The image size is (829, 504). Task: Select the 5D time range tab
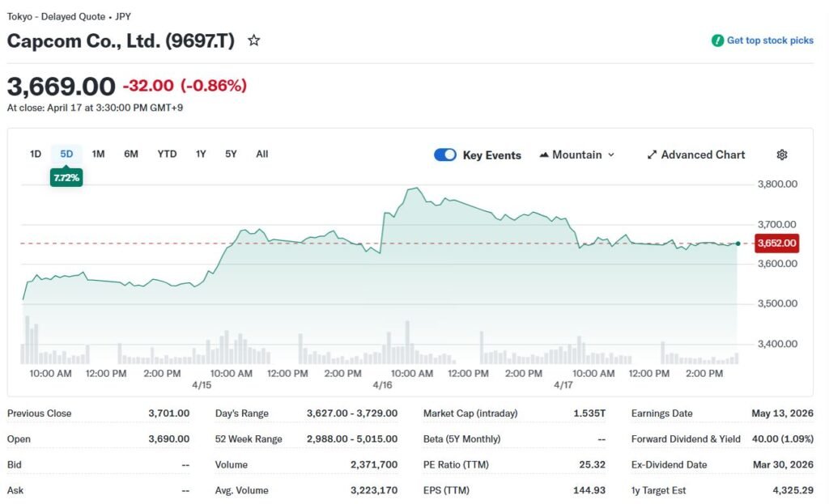click(x=66, y=154)
